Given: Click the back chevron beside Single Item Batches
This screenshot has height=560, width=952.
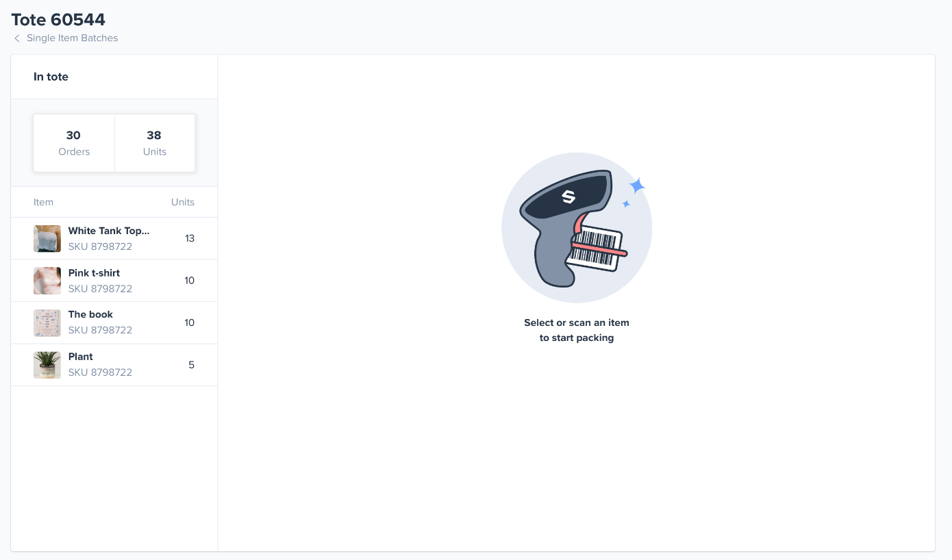Looking at the screenshot, I should coord(17,38).
